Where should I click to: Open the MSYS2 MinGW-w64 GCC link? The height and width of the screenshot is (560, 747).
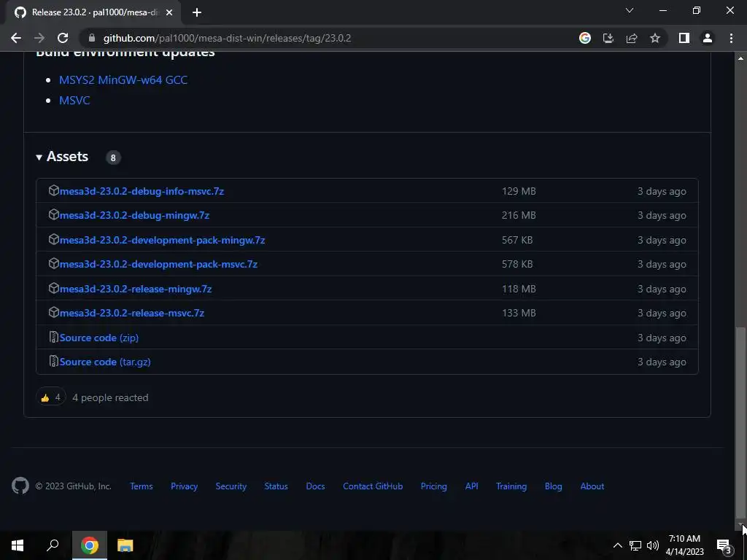(x=123, y=80)
